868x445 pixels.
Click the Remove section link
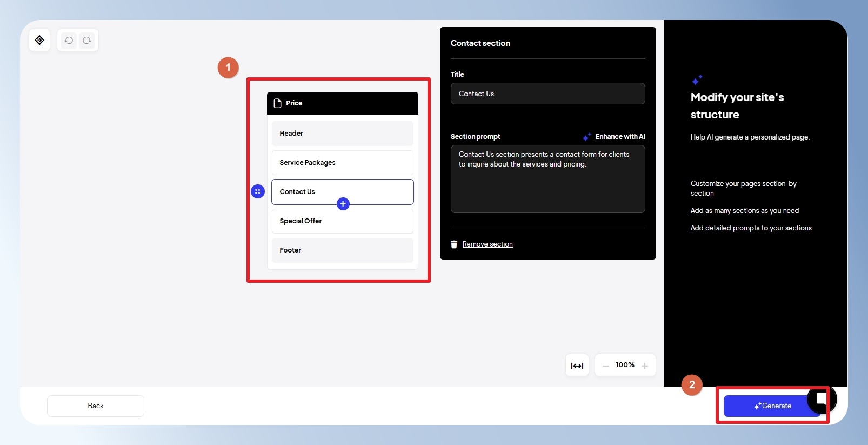488,244
